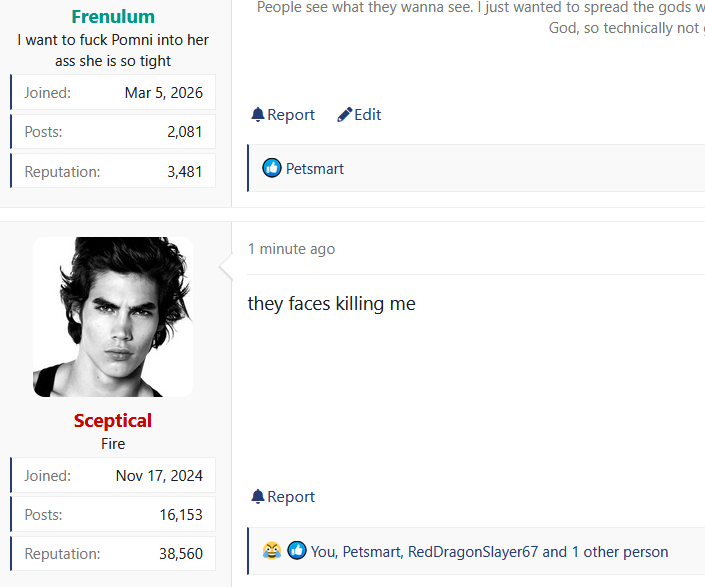Click Sceptical's reputation value 38,560
The image size is (705, 587).
pos(180,554)
